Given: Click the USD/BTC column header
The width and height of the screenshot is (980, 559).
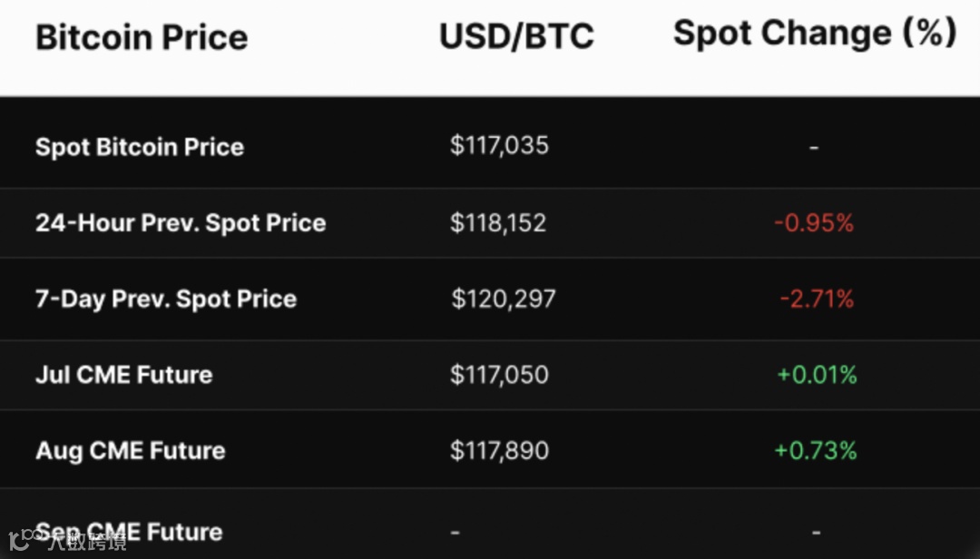Looking at the screenshot, I should [x=516, y=36].
